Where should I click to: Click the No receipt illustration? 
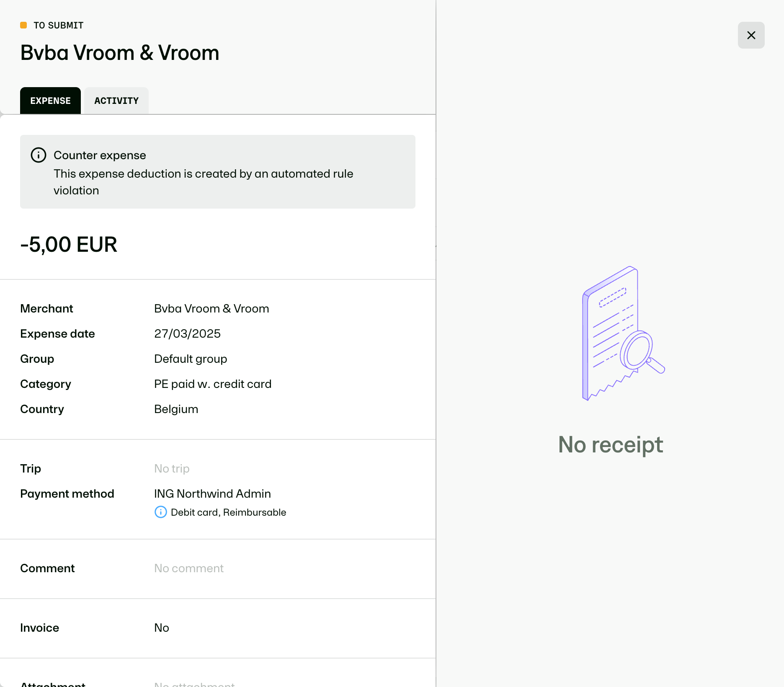coord(623,333)
